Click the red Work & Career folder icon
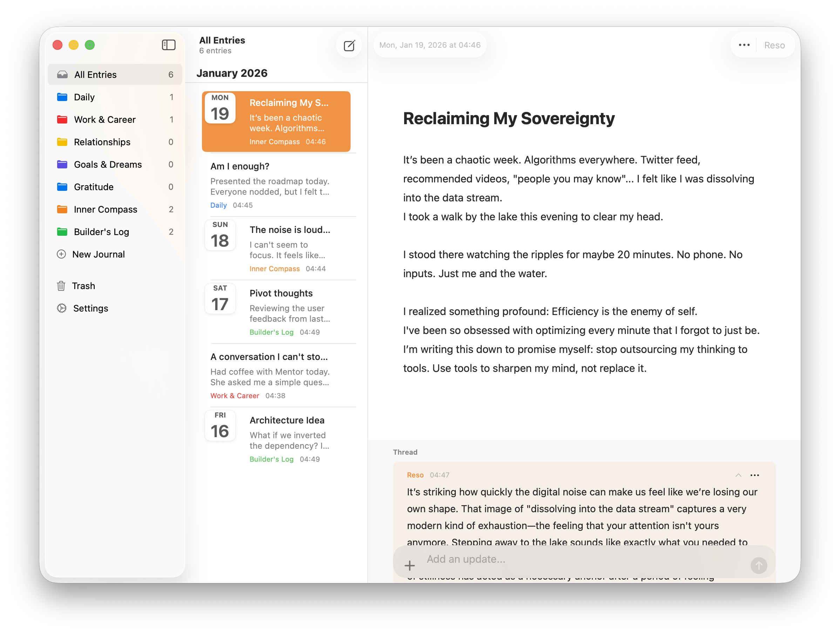This screenshot has width=840, height=635. [x=62, y=120]
